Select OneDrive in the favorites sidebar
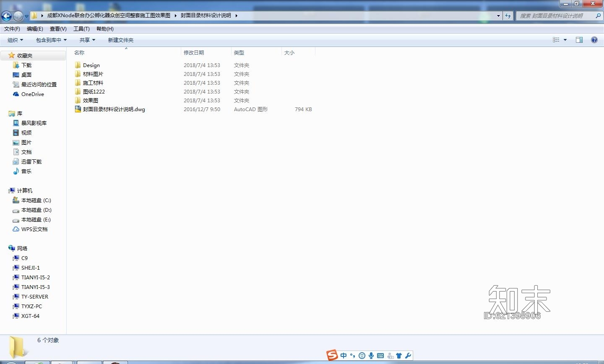The width and height of the screenshot is (604, 364). coord(32,94)
